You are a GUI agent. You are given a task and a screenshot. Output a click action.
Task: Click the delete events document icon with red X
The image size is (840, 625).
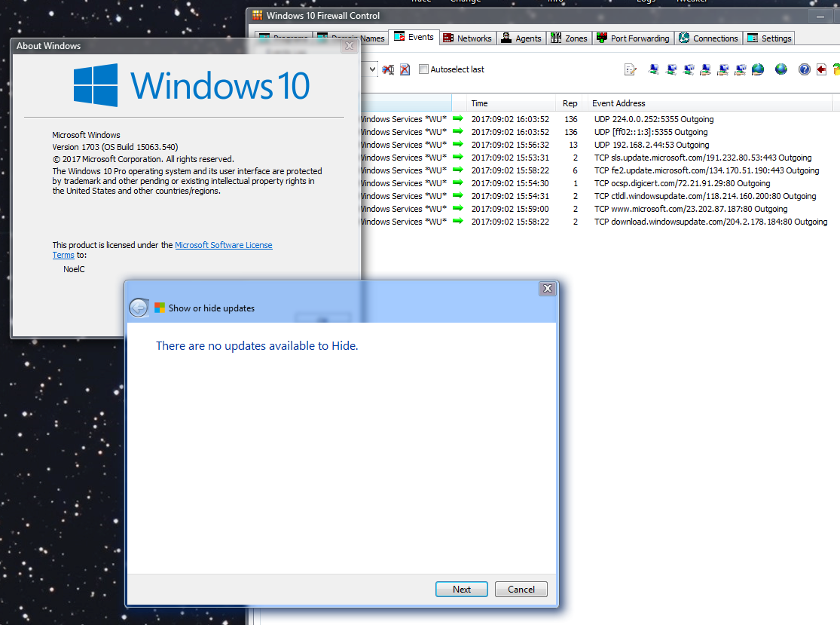405,69
